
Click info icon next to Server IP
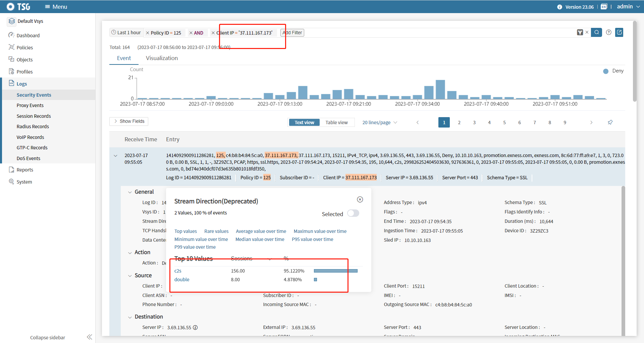coord(195,328)
